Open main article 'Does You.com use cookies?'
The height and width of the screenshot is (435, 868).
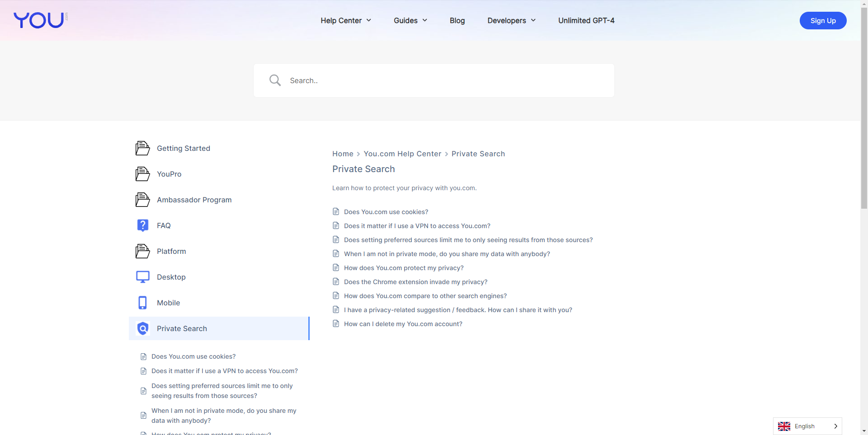pos(386,212)
